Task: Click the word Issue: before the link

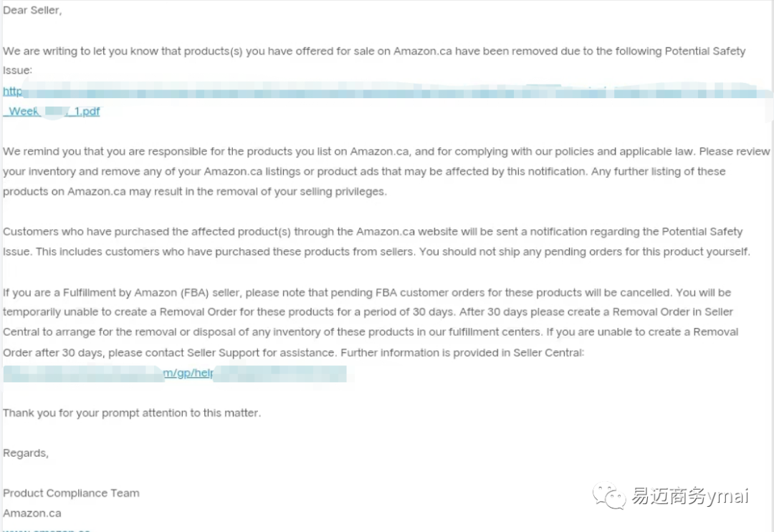Action: click(17, 70)
